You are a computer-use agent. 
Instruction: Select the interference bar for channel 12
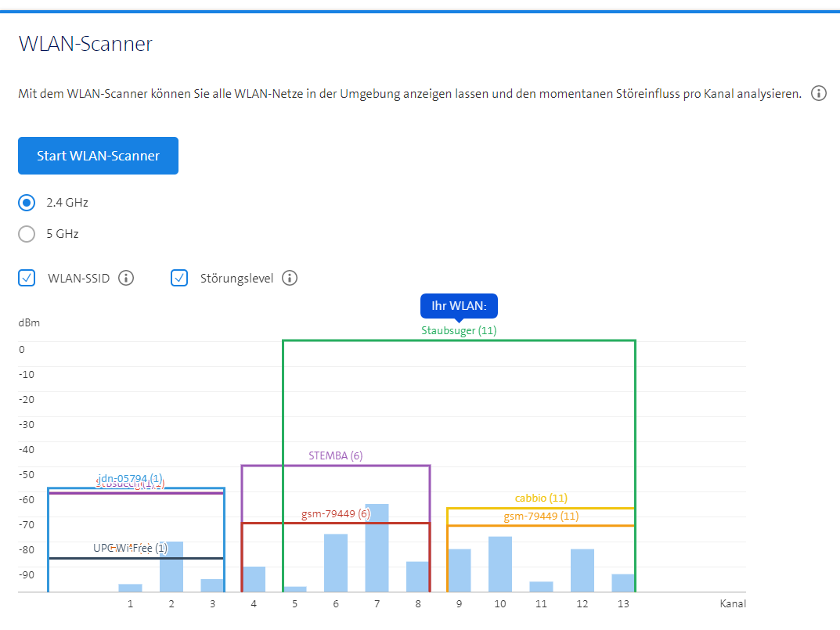tap(582, 570)
